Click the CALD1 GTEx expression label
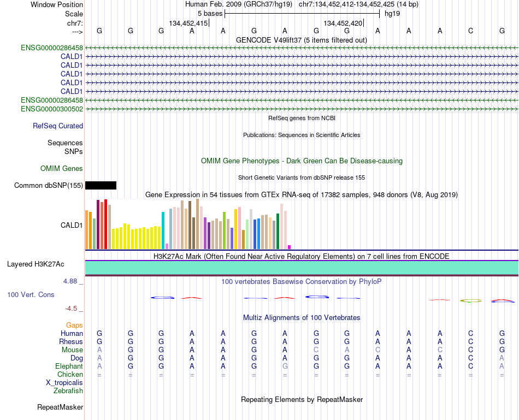This screenshot has width=519, height=420. point(72,226)
